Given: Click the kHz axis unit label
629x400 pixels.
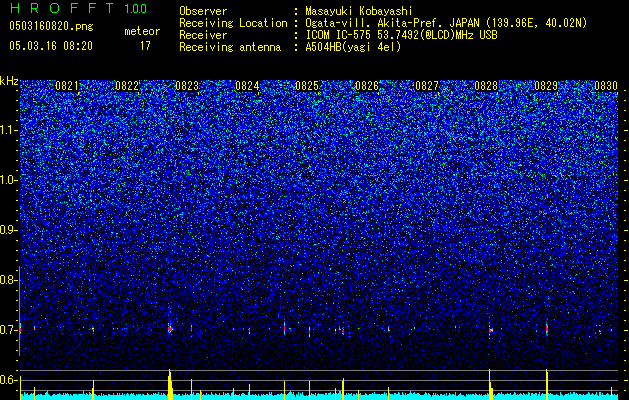Looking at the screenshot, I should pos(9,81).
